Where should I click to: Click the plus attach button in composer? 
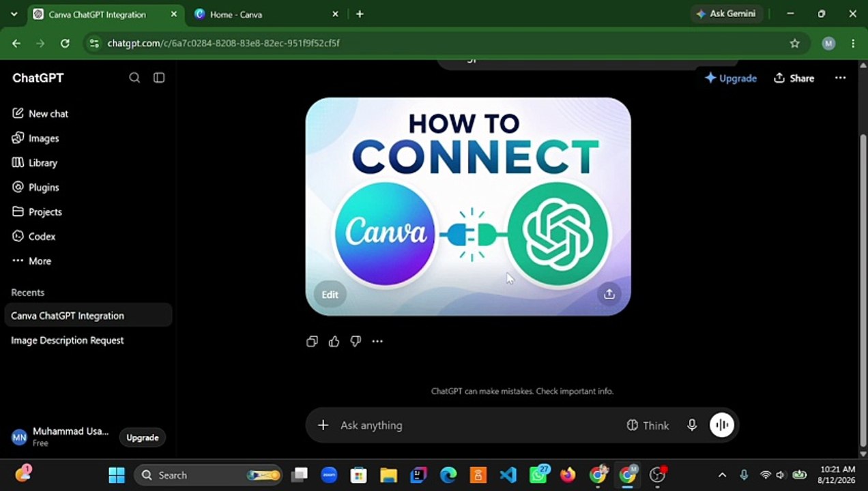coord(323,426)
